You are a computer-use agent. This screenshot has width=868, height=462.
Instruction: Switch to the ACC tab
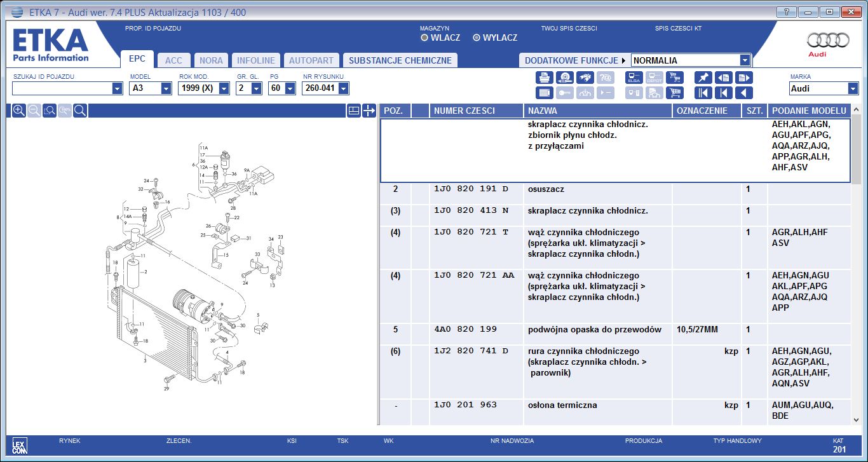point(173,60)
